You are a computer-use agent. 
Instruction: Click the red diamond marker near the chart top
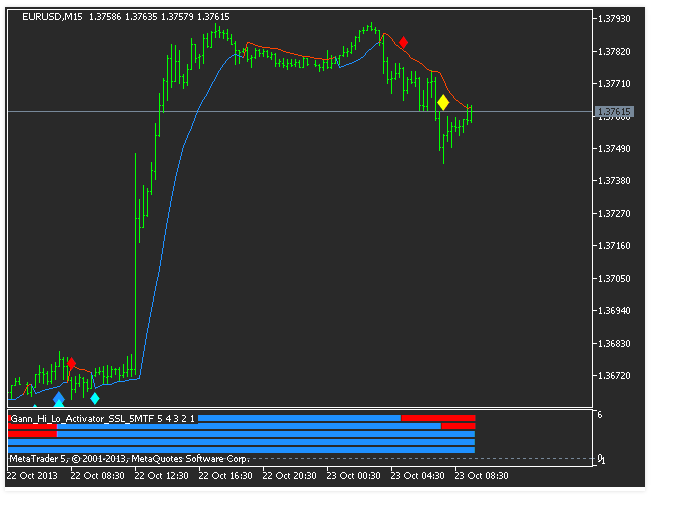point(403,42)
